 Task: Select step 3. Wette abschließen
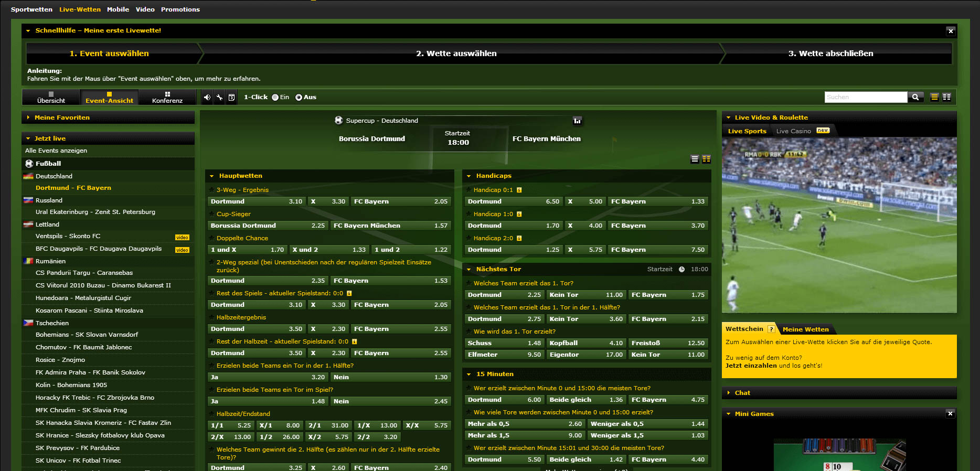[x=830, y=53]
